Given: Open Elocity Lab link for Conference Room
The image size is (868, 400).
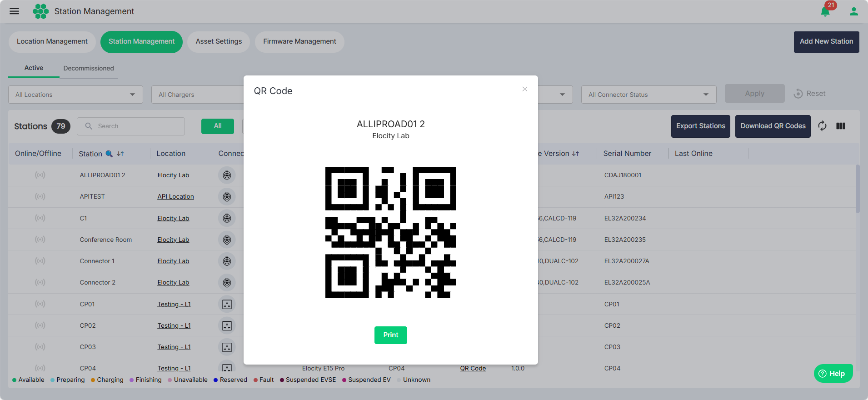Looking at the screenshot, I should coord(173,240).
